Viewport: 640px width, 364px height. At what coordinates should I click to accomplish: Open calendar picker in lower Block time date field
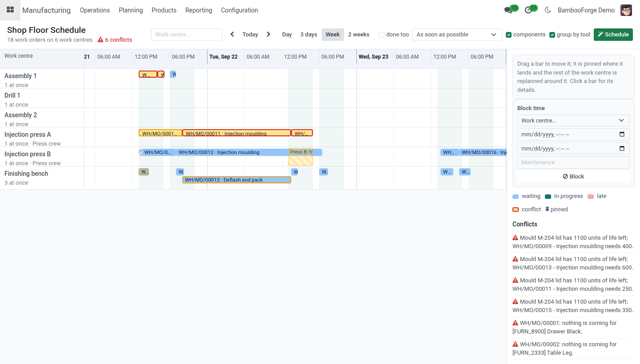tap(622, 149)
